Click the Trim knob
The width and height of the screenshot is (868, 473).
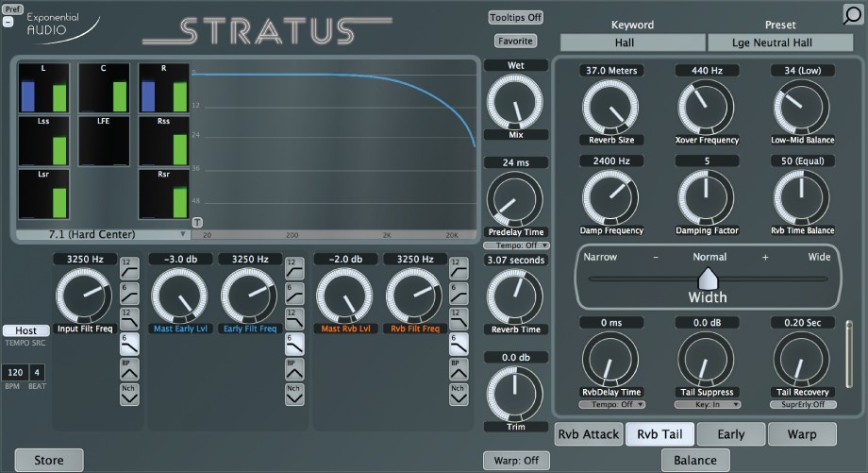click(x=515, y=395)
